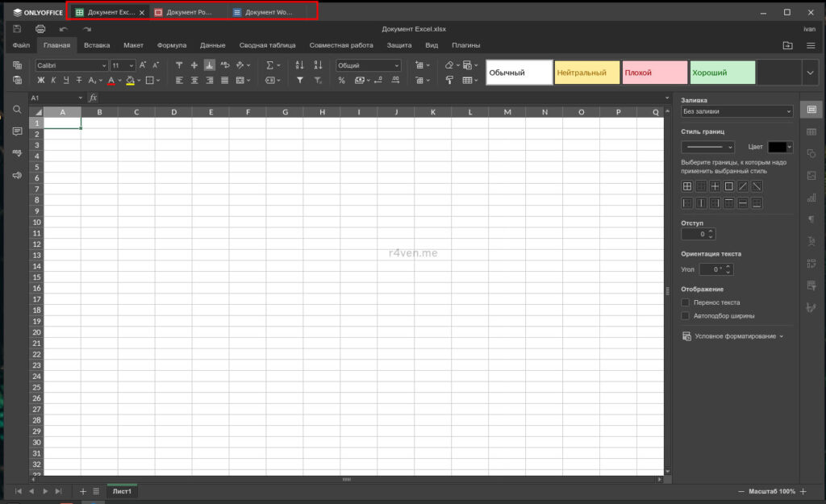Click the Print icon in the title toolbar
The height and width of the screenshot is (504, 826).
click(40, 29)
